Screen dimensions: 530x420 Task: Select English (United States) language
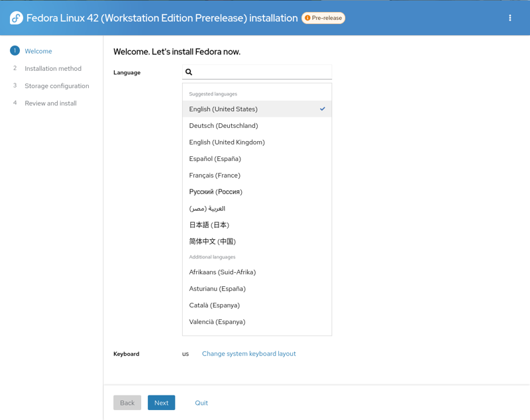pyautogui.click(x=257, y=109)
